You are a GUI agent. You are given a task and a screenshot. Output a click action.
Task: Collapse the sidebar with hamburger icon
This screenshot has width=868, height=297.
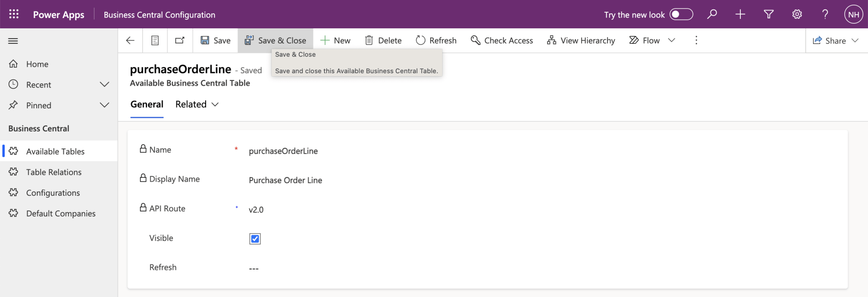pyautogui.click(x=13, y=41)
